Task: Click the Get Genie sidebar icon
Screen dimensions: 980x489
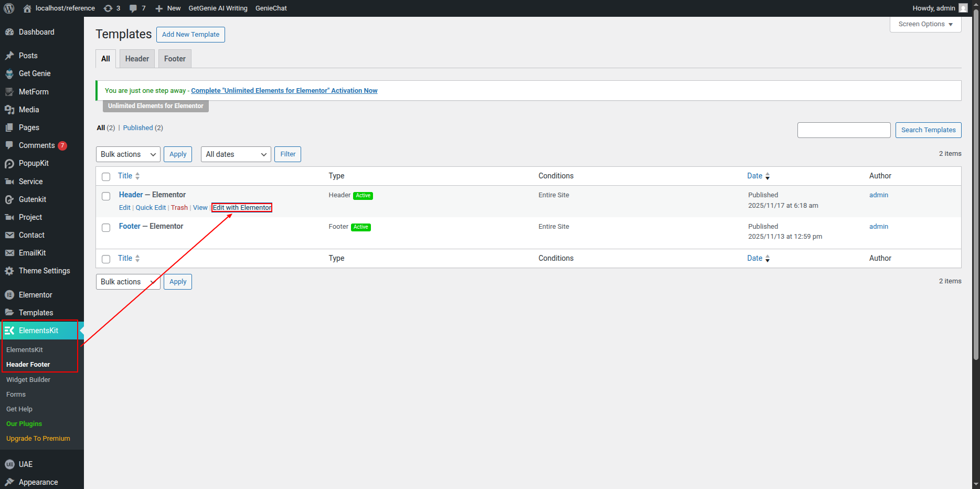Action: coord(9,73)
